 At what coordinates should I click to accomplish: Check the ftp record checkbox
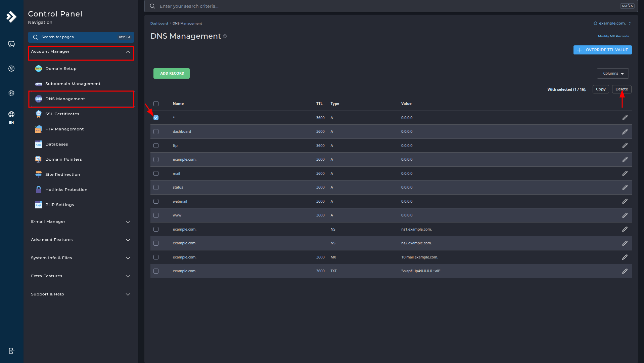pyautogui.click(x=156, y=145)
